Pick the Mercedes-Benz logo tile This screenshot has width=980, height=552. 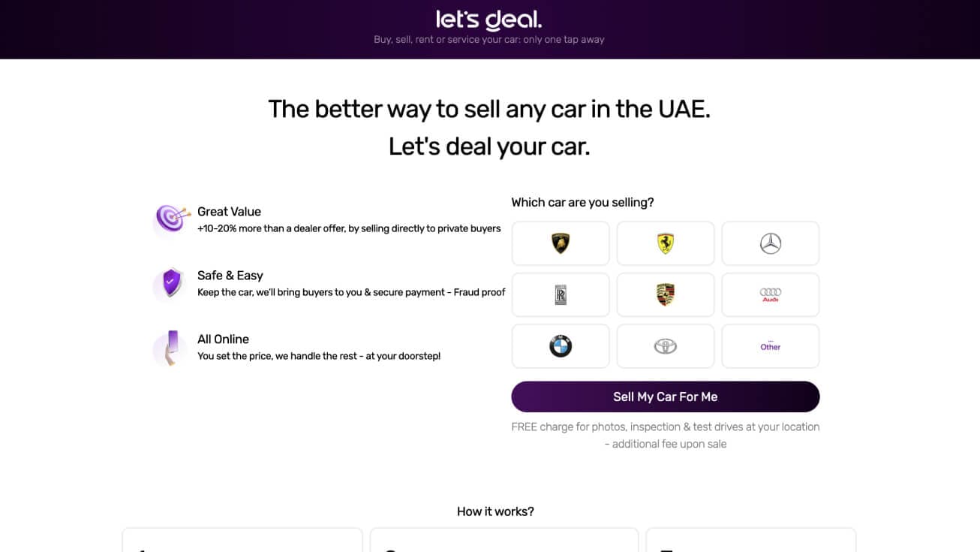(771, 243)
